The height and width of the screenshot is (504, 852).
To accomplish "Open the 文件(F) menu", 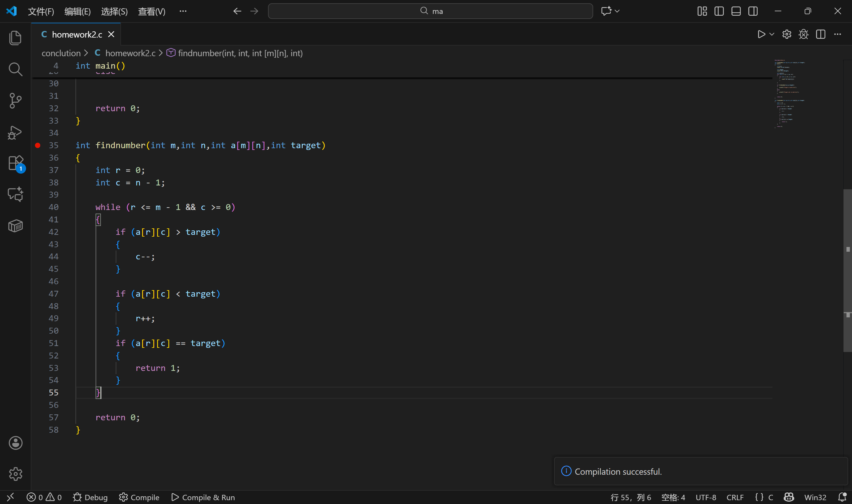I will click(x=41, y=12).
